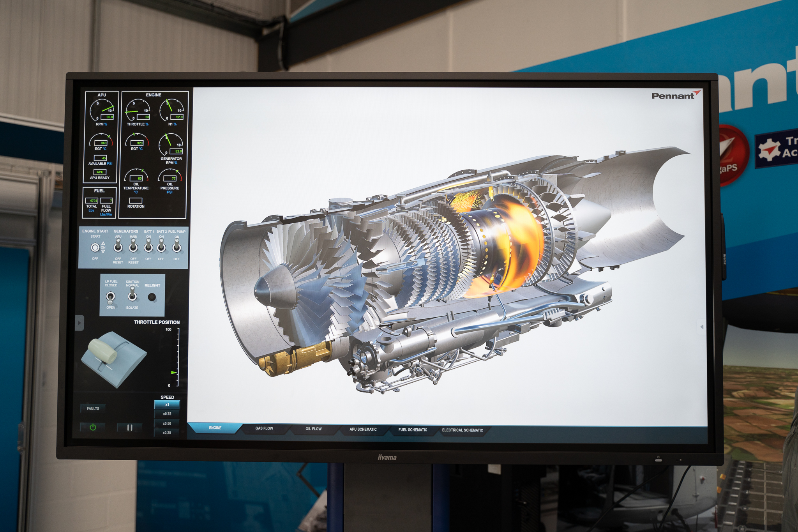
Task: Expand the left side panel arrow
Action: point(79,323)
